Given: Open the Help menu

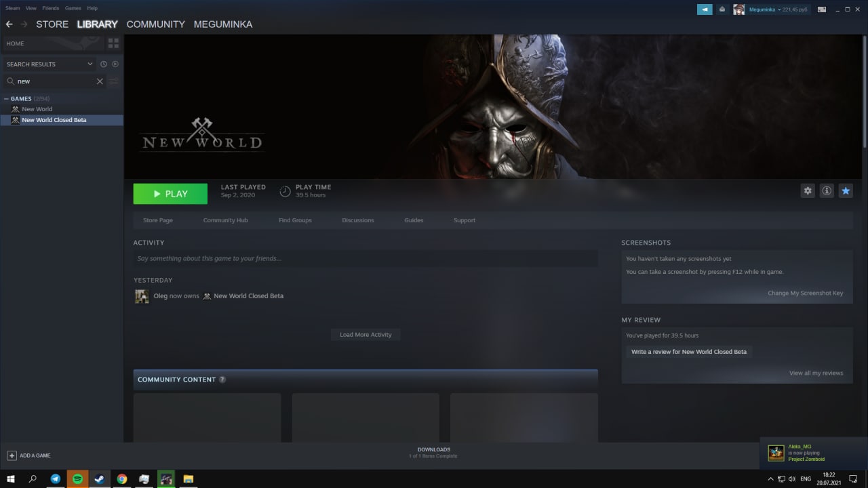Looking at the screenshot, I should (92, 8).
